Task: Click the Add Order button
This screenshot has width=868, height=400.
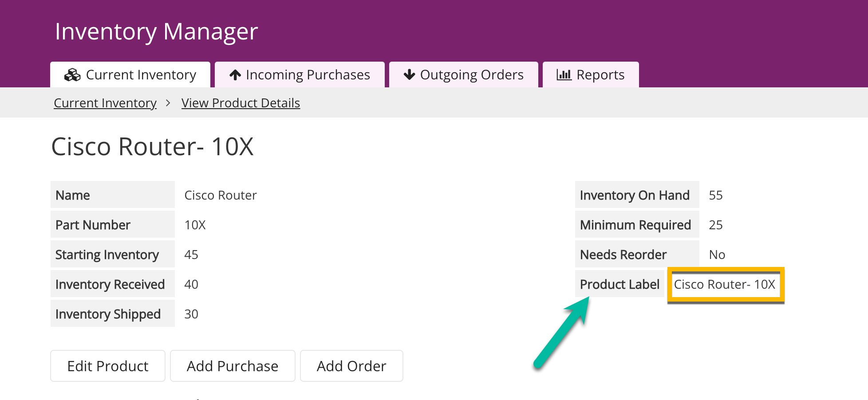Action: click(x=351, y=366)
